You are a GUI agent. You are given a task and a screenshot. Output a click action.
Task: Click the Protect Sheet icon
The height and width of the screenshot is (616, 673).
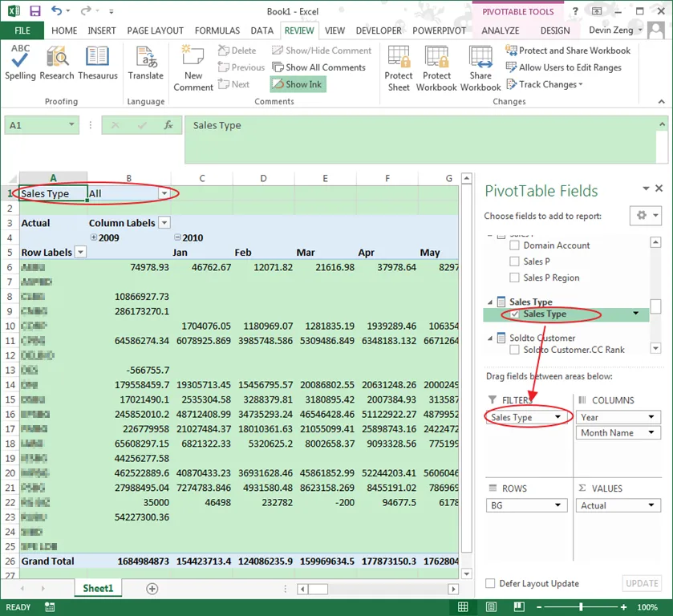pyautogui.click(x=399, y=68)
